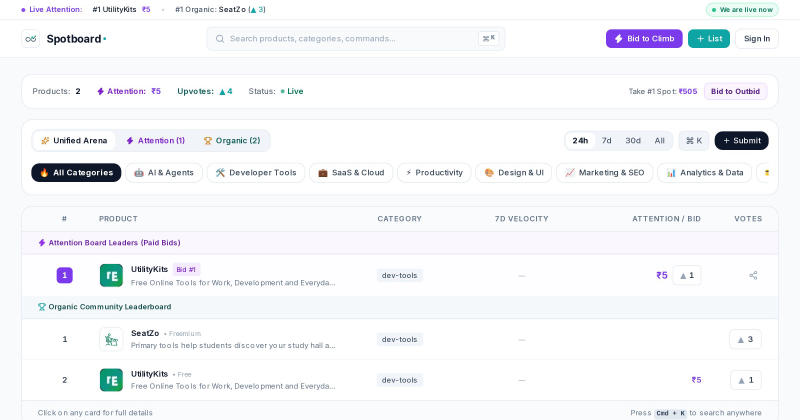This screenshot has height=420, width=800.
Task: Click the PRODUCT column header
Action: coord(118,219)
